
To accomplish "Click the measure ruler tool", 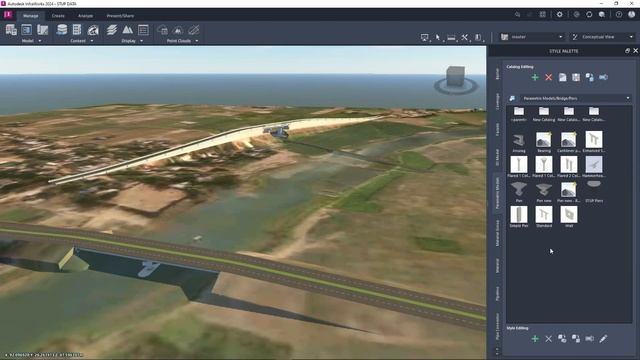I will (451, 38).
